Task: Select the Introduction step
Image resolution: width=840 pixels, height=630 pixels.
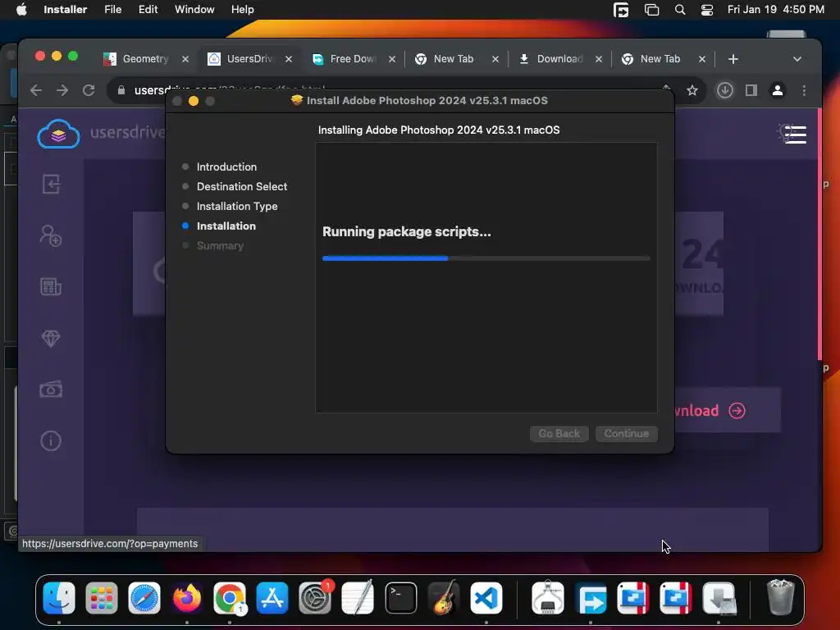Action: tap(226, 167)
